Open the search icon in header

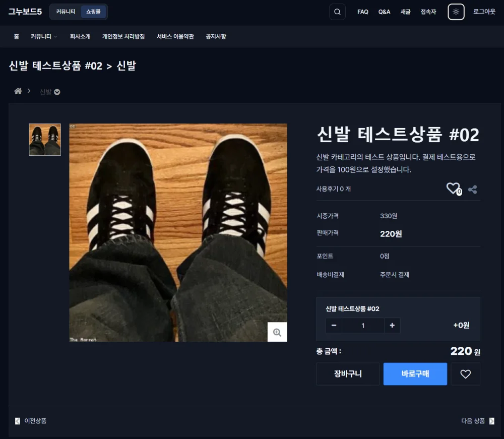[337, 12]
